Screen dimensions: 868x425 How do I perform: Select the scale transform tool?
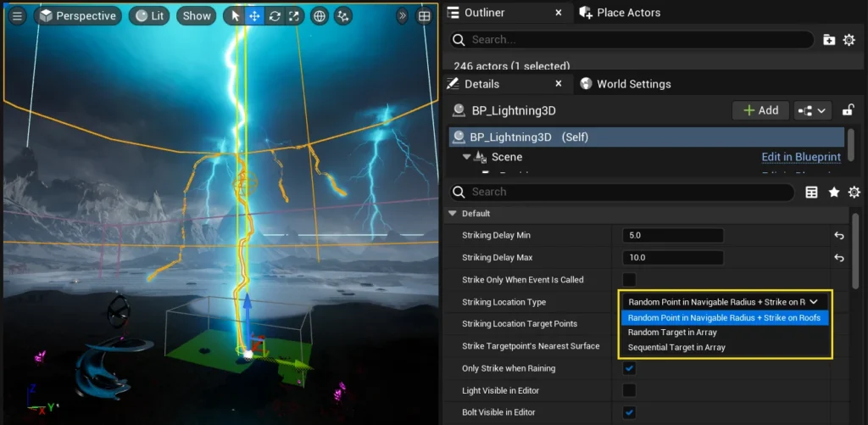[294, 16]
